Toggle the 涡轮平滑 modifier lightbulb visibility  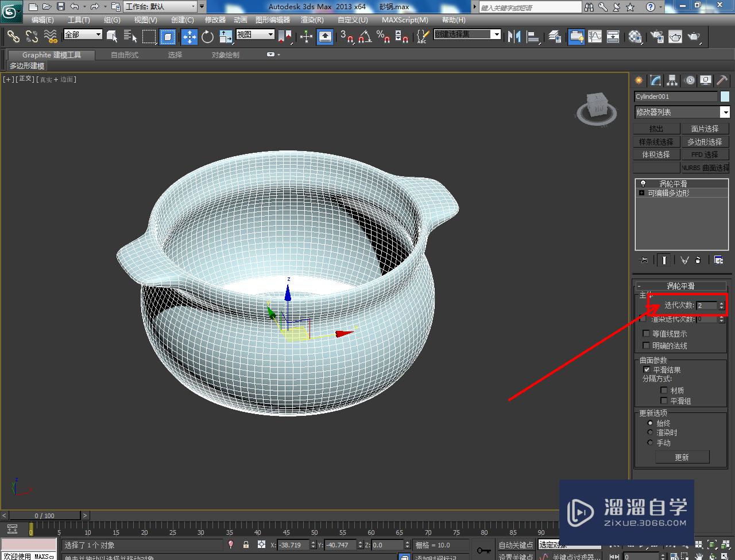click(x=643, y=184)
